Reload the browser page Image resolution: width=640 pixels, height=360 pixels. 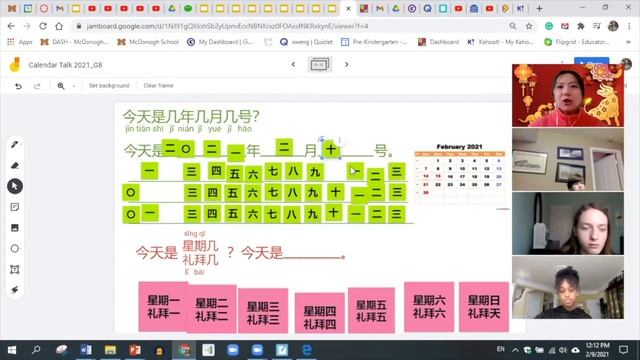(x=43, y=26)
